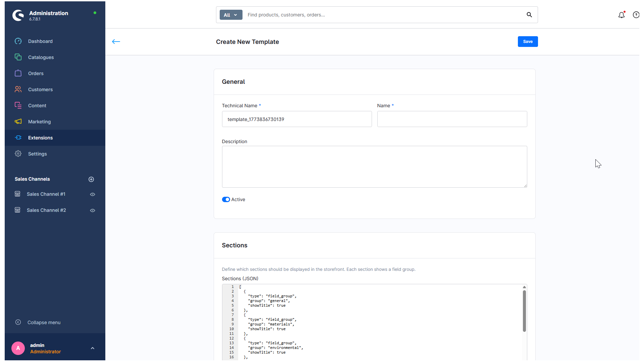Expand the admin user menu chevron
Screen dimensions: 644x362
[93, 348]
